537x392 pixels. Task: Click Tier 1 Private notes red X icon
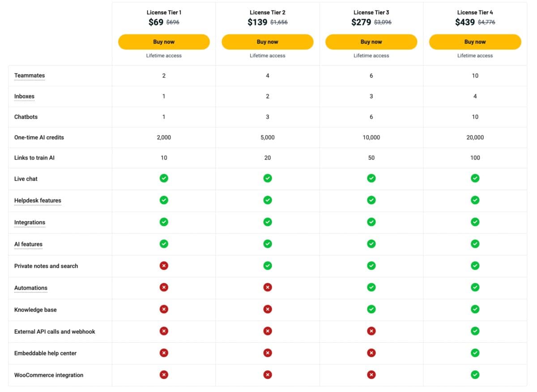click(x=164, y=266)
